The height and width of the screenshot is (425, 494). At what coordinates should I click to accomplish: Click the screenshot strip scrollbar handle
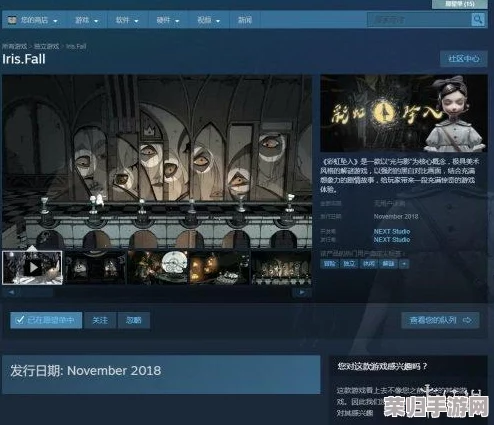(x=36, y=292)
